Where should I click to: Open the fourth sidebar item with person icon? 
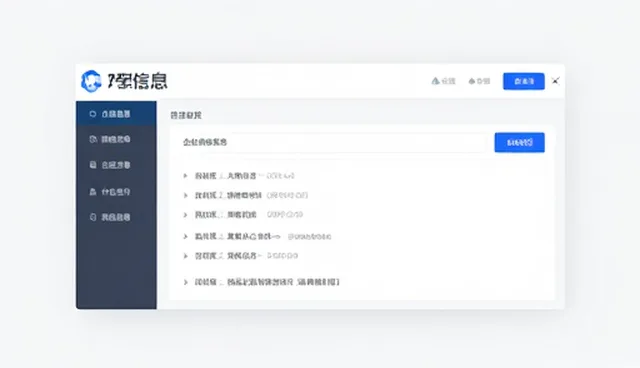point(116,191)
